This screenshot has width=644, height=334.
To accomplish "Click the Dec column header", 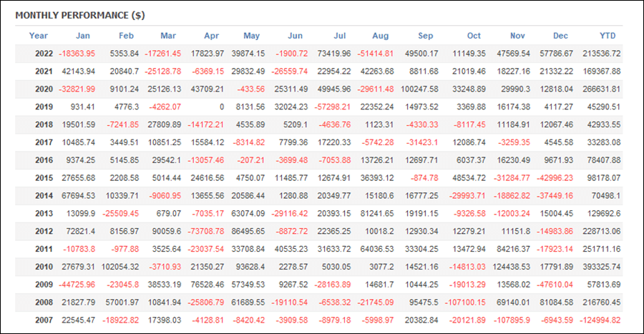I will (562, 36).
